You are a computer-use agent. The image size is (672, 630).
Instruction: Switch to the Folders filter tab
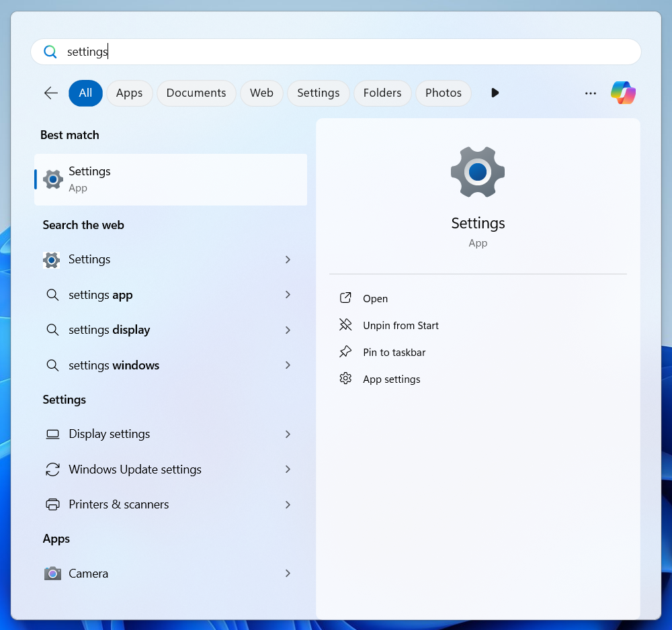[x=383, y=93]
